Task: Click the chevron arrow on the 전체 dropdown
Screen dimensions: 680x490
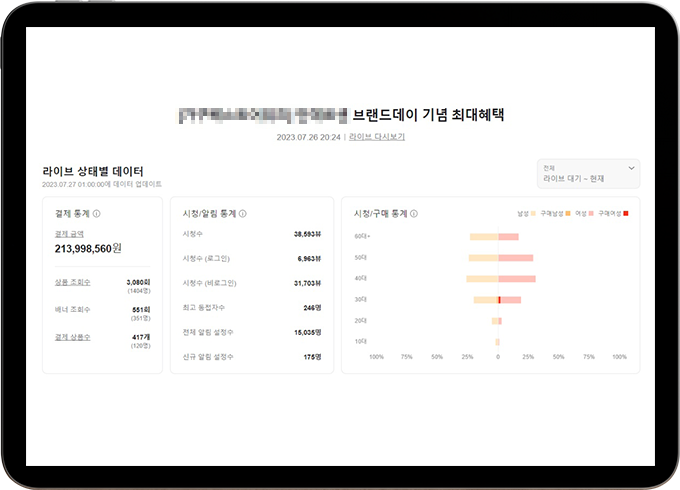Action: pos(631,168)
